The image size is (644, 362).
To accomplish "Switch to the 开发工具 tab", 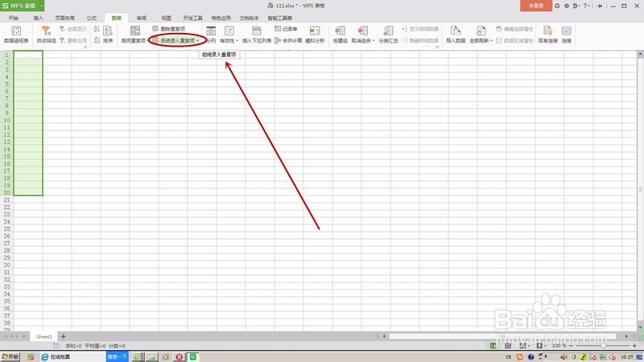I will point(193,18).
